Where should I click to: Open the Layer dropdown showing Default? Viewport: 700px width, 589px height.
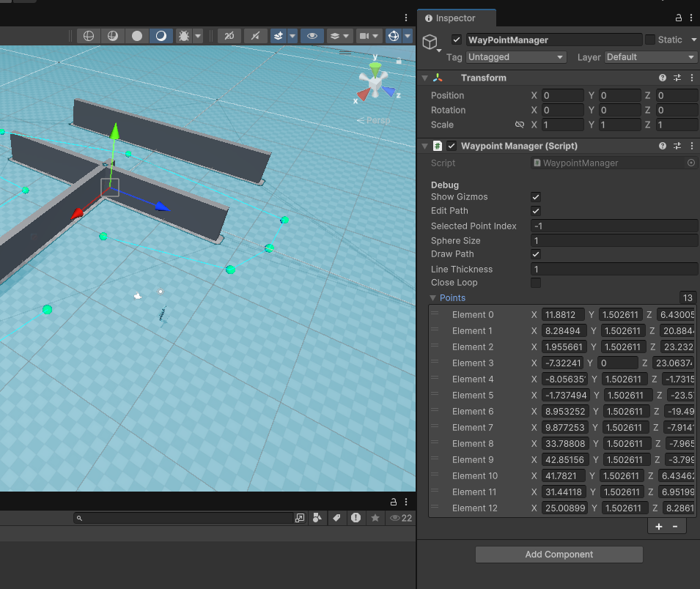click(649, 56)
